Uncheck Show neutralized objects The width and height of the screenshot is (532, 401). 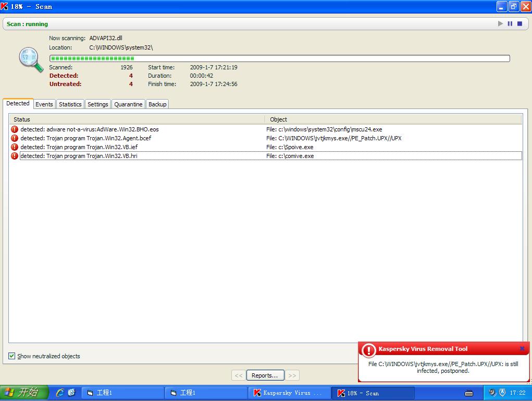(12, 356)
